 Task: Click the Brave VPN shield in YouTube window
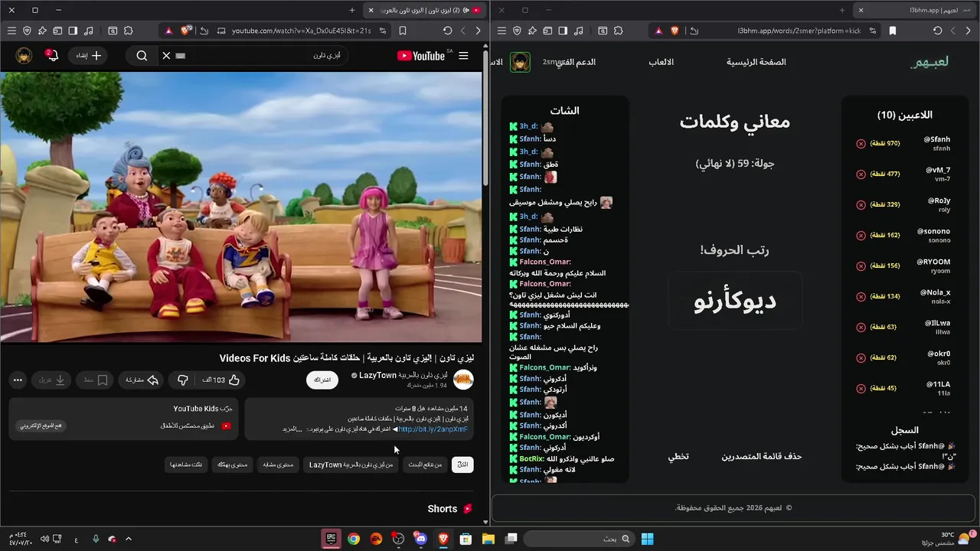(x=27, y=31)
